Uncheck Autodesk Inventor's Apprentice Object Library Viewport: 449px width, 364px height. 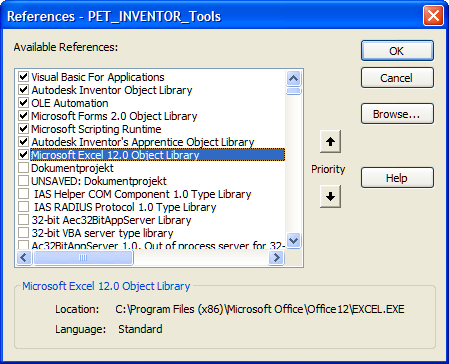[x=23, y=142]
